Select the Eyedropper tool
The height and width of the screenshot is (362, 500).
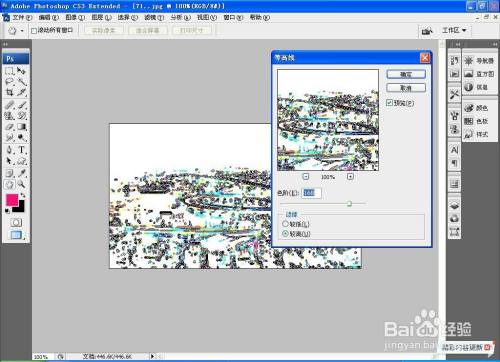pyautogui.click(x=22, y=173)
